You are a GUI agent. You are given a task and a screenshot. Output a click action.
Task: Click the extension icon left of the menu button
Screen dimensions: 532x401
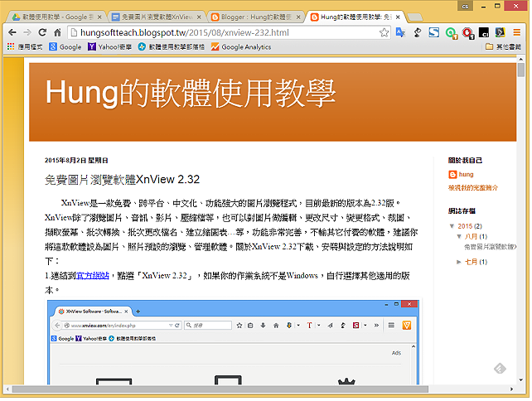[x=501, y=32]
